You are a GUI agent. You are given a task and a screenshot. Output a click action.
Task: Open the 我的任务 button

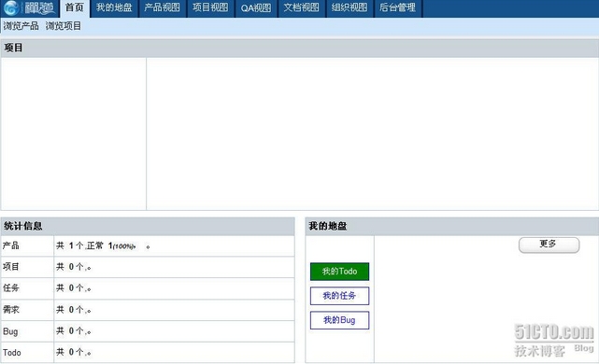tap(339, 296)
